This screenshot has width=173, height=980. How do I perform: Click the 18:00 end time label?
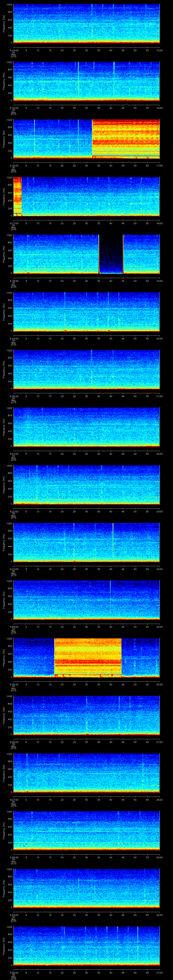(x=159, y=223)
